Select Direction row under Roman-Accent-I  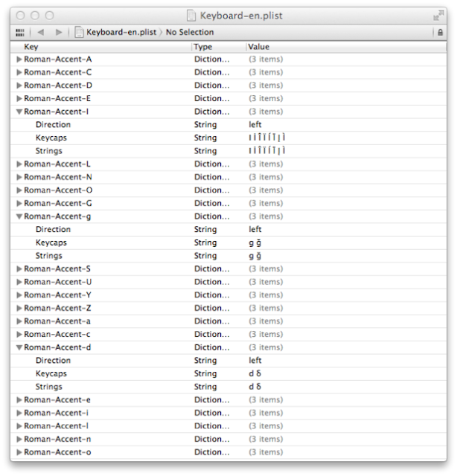click(x=228, y=125)
